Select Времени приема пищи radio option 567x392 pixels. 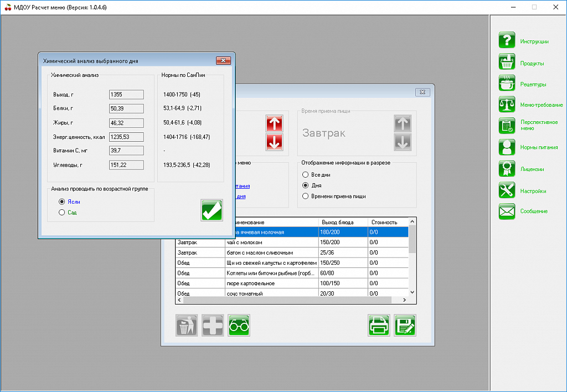click(305, 196)
